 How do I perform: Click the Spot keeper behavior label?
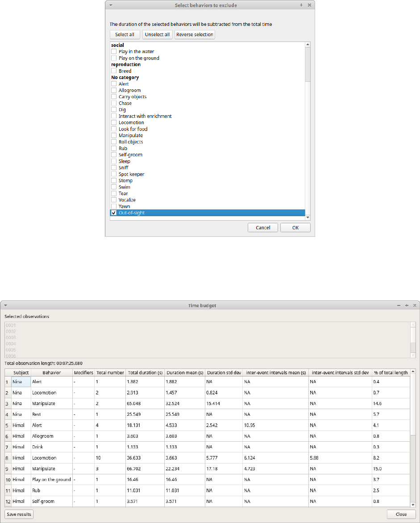tap(131, 174)
